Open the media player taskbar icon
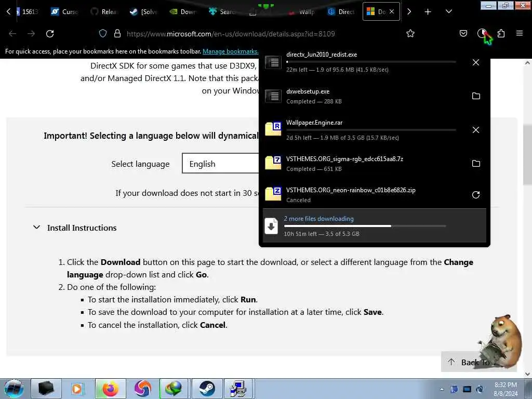This screenshot has height=399, width=532. coord(77,389)
